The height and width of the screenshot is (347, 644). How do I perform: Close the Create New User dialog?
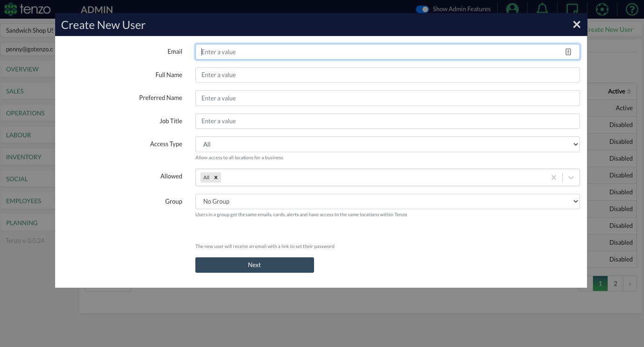tap(577, 25)
